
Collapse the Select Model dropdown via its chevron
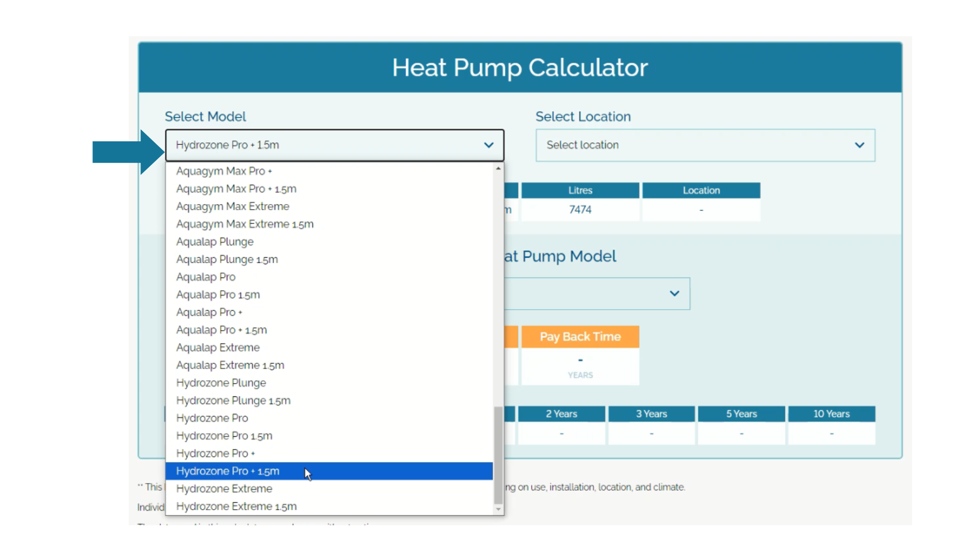click(x=488, y=145)
